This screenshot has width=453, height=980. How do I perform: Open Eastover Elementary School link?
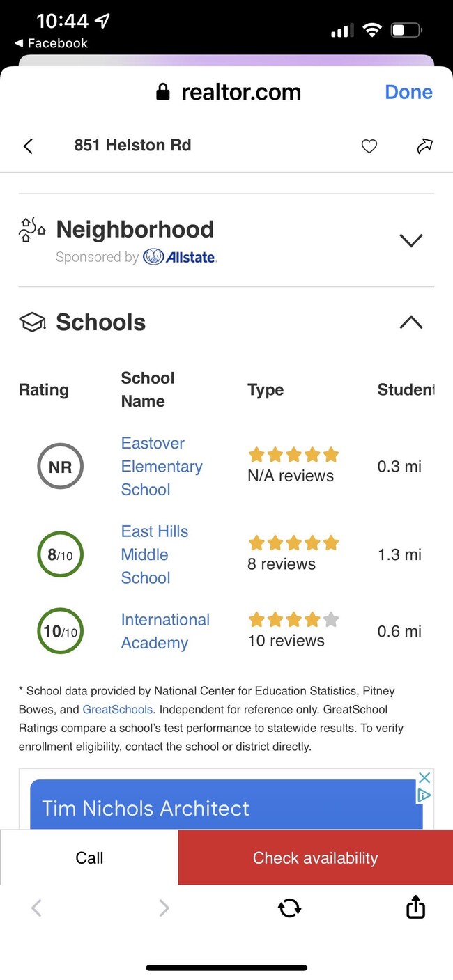[x=162, y=466]
